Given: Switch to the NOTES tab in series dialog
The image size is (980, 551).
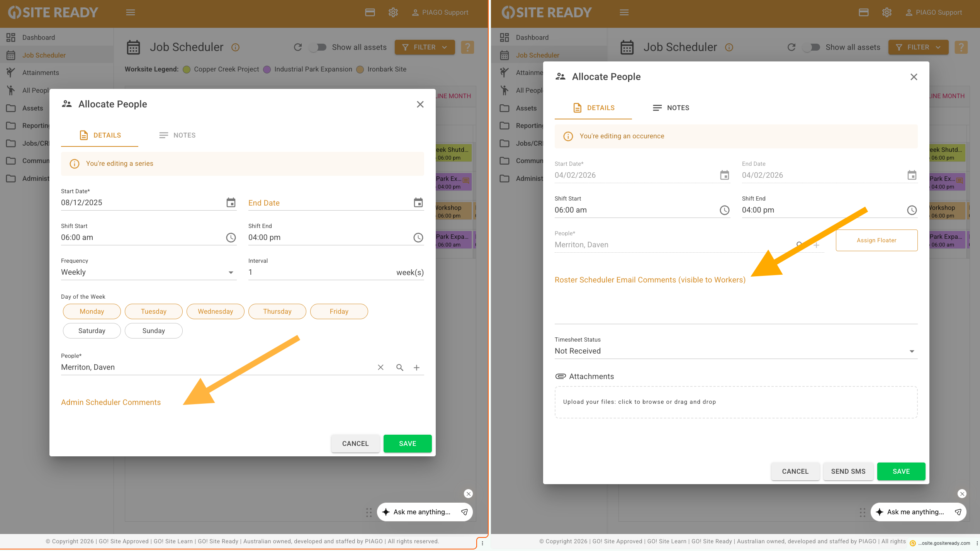Looking at the screenshot, I should (177, 135).
